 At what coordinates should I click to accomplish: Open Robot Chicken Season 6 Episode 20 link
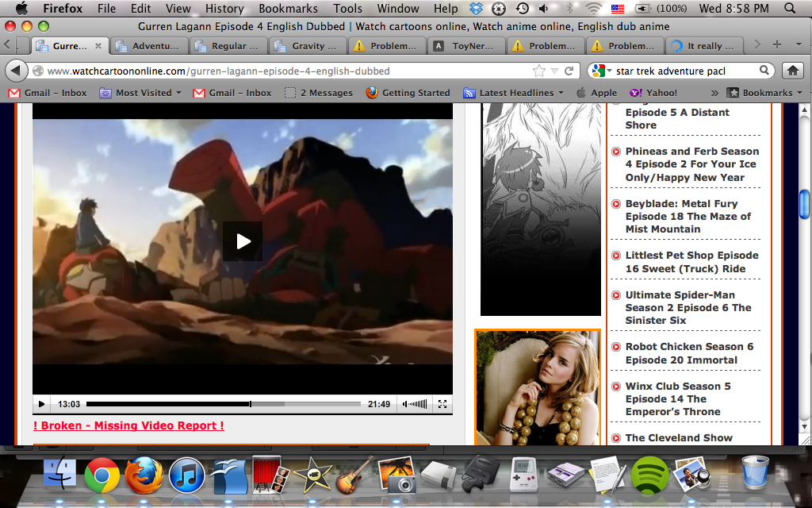(689, 353)
